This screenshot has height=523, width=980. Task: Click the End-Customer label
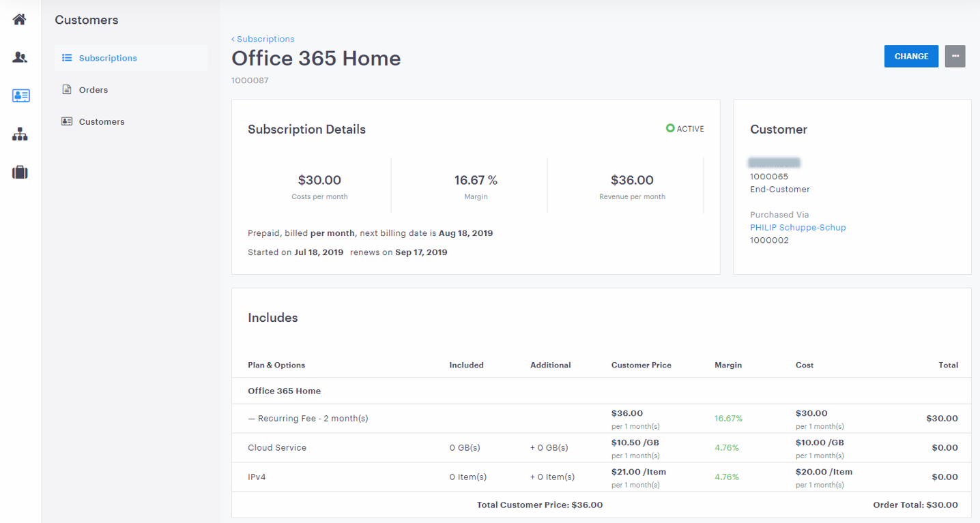pos(780,190)
